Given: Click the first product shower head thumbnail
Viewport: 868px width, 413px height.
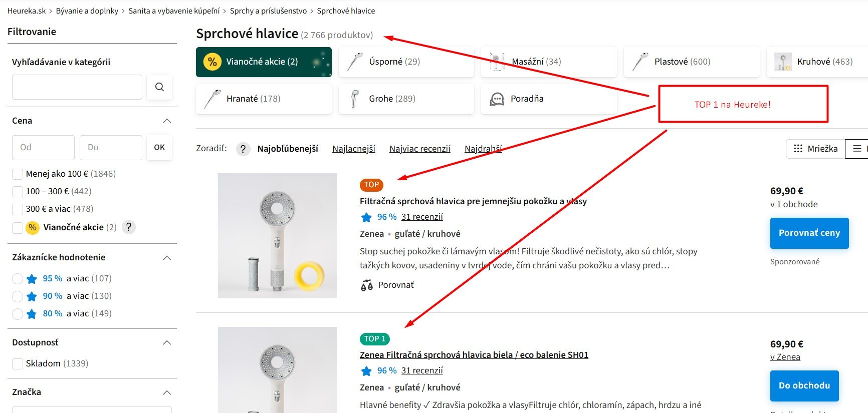Looking at the screenshot, I should pos(278,236).
